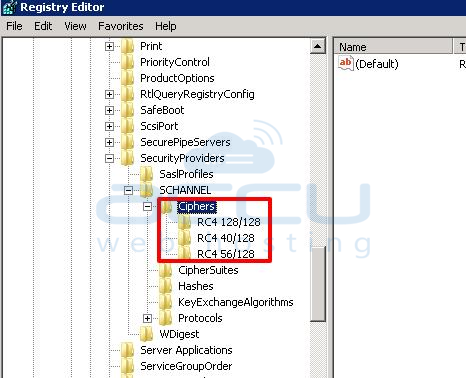
Task: Open the View menu
Action: tap(75, 26)
